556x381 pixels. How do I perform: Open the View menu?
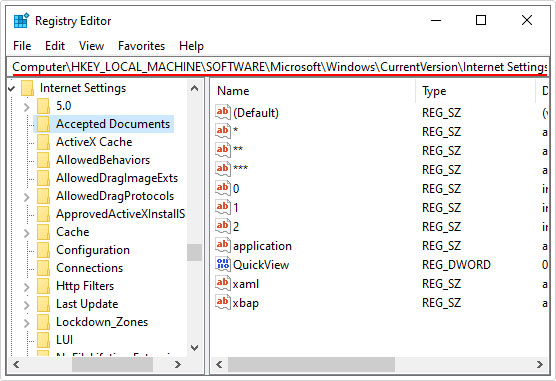[91, 46]
